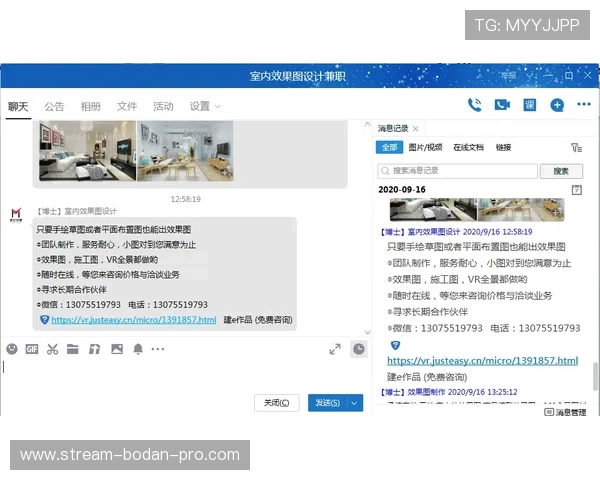
Task: Toggle the message history clock icon
Action: click(x=359, y=349)
